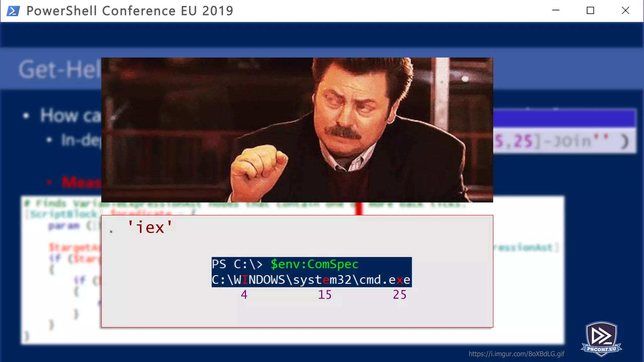The height and width of the screenshot is (362, 644).
Task: Click the index number 4
Action: click(244, 295)
